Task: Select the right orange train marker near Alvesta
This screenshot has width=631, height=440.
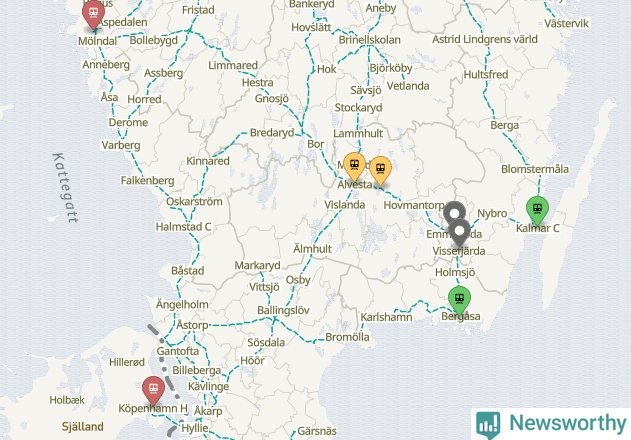Action: pos(380,171)
